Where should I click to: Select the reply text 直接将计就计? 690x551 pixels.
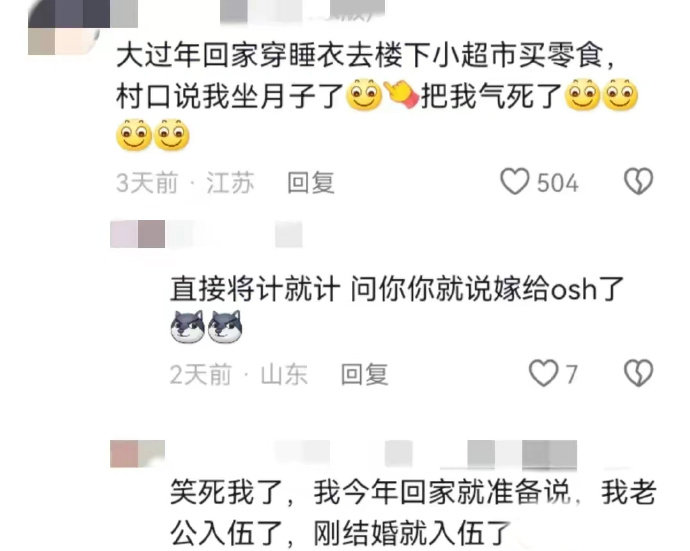(x=256, y=289)
